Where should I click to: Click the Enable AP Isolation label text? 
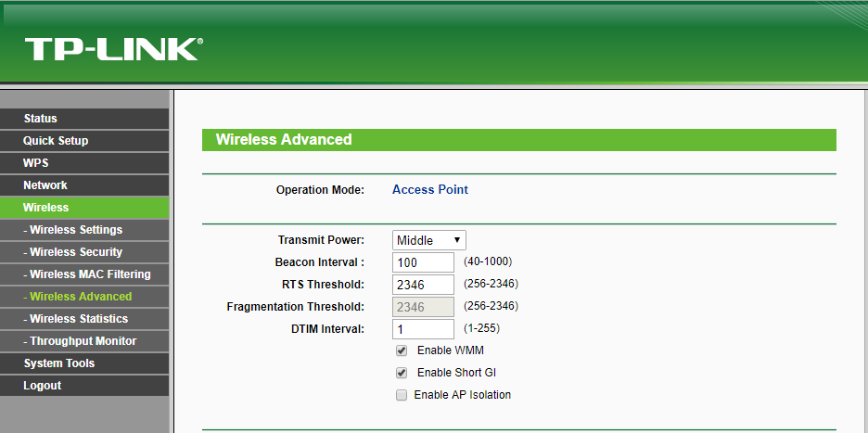tap(462, 395)
